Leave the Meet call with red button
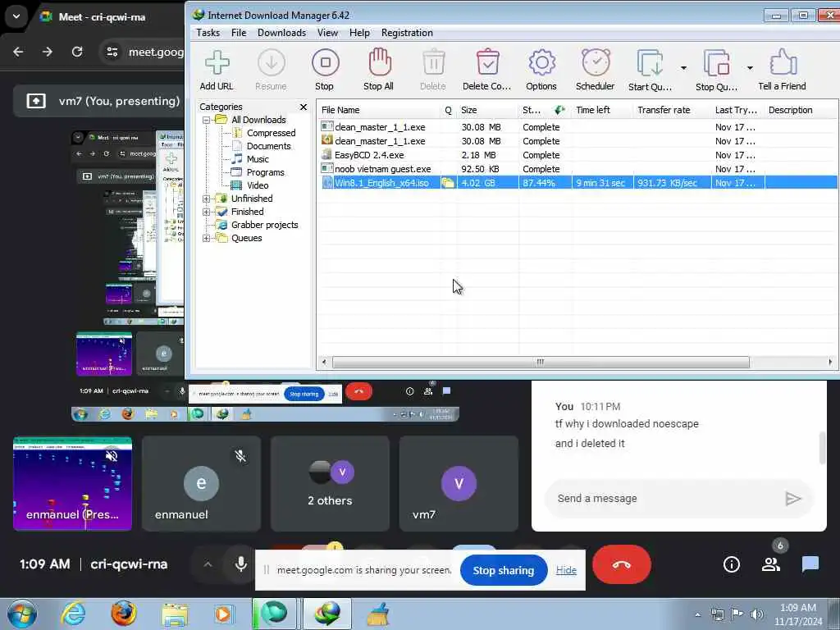The height and width of the screenshot is (630, 840). (622, 564)
